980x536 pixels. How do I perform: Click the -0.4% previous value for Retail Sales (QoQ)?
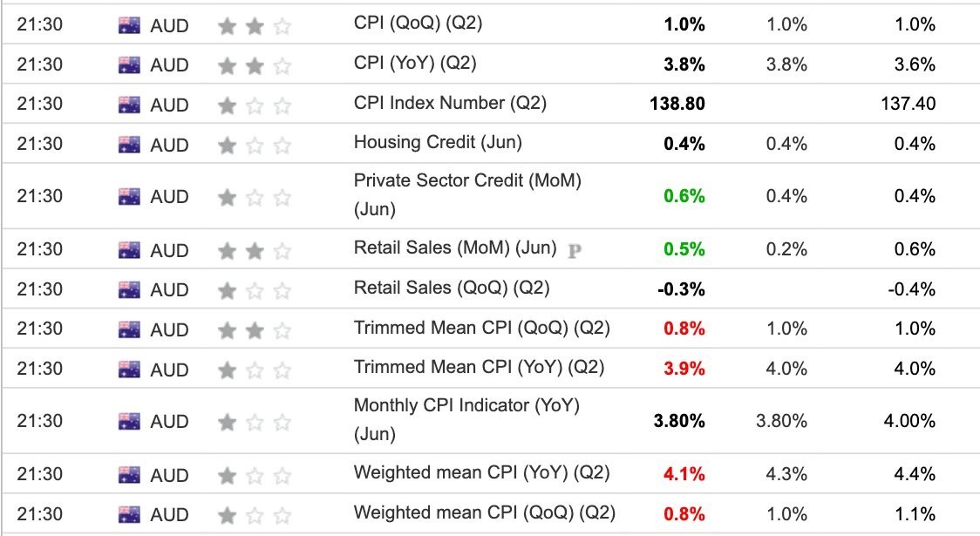point(911,289)
